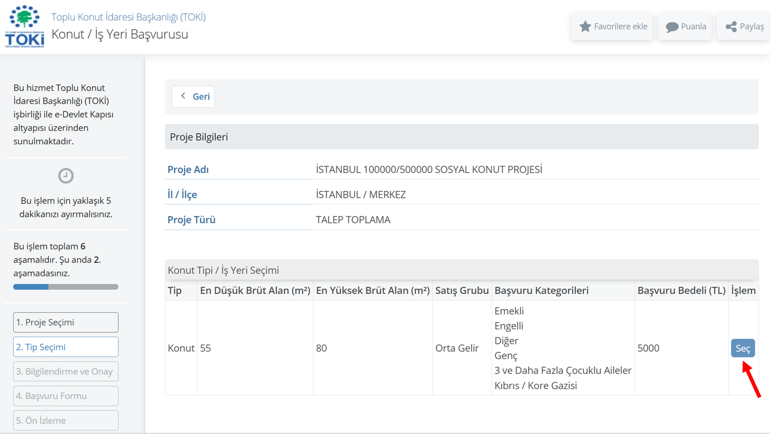Image resolution: width=770 pixels, height=434 pixels.
Task: Click the Satış Grubu column header
Action: coord(462,291)
